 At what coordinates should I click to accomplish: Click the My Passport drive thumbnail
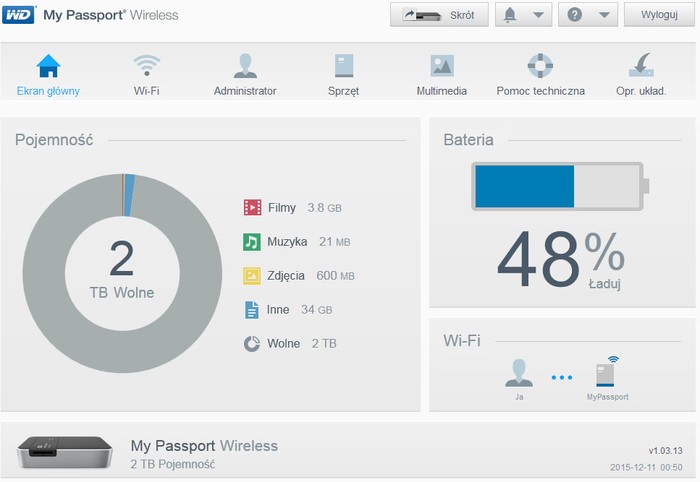click(x=62, y=454)
